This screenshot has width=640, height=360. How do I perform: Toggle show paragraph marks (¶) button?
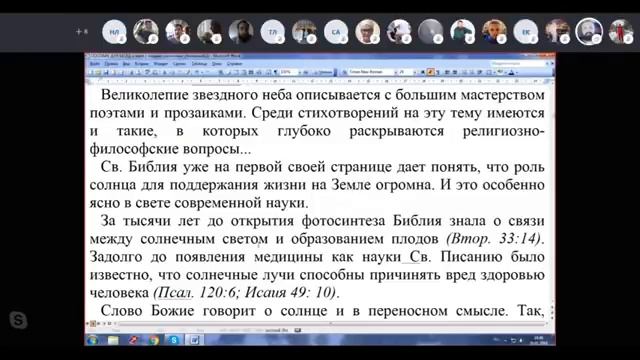pyautogui.click(x=275, y=72)
